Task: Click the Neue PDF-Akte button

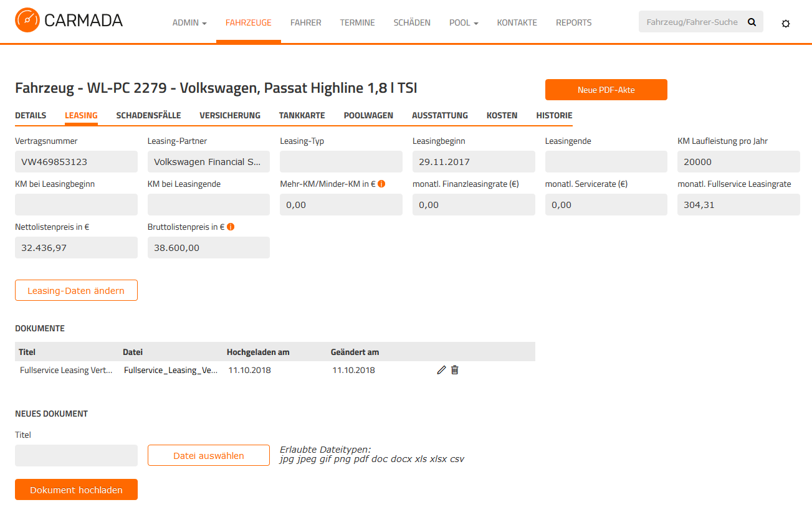Action: tap(606, 90)
